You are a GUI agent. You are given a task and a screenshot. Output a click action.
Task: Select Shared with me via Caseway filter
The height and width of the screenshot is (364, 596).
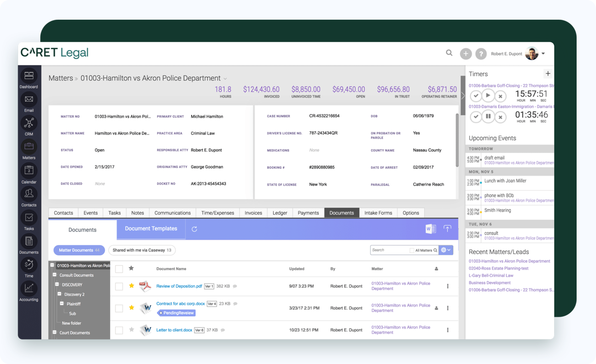(x=142, y=250)
